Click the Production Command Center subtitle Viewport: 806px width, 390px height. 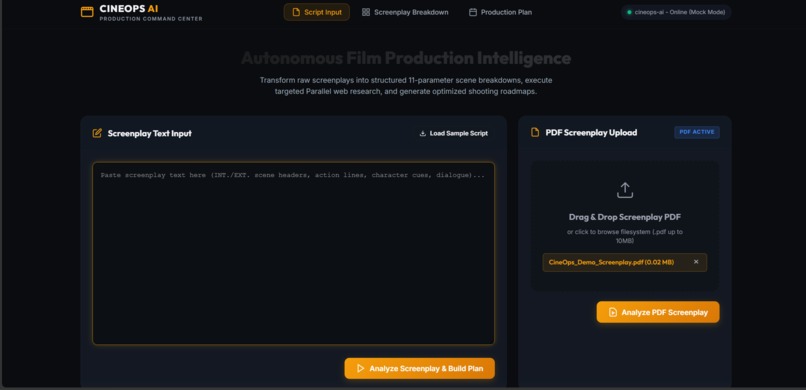coord(151,19)
